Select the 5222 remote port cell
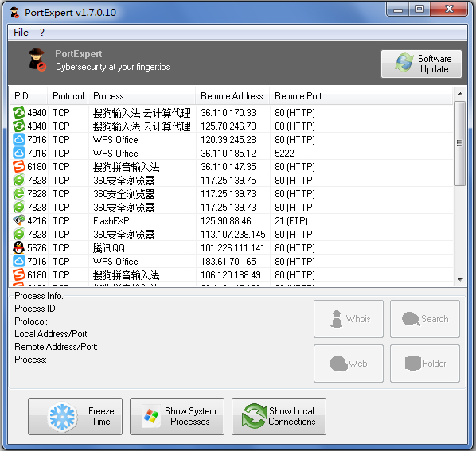The width and height of the screenshot is (476, 451). 284,154
